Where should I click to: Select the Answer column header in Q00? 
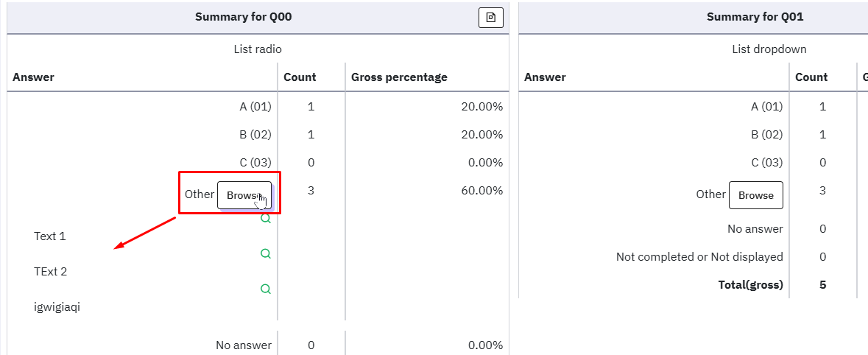click(x=34, y=77)
